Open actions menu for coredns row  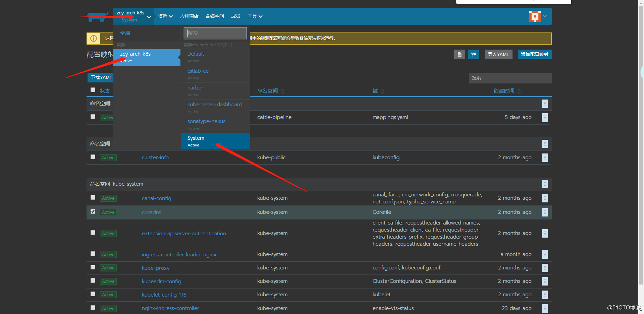(x=545, y=212)
